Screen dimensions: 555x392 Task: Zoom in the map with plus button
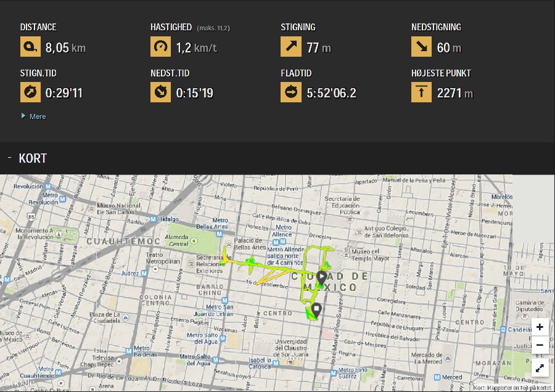point(540,327)
